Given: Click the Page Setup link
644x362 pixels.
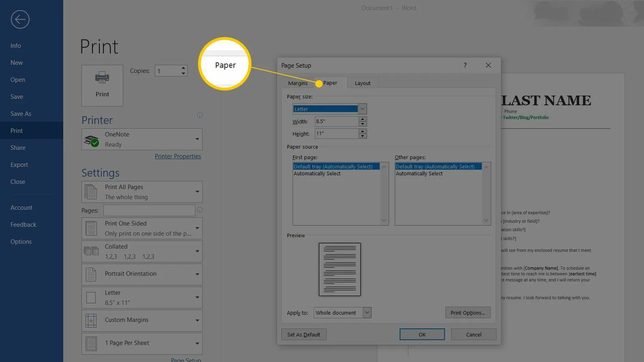Looking at the screenshot, I should click(x=186, y=360).
